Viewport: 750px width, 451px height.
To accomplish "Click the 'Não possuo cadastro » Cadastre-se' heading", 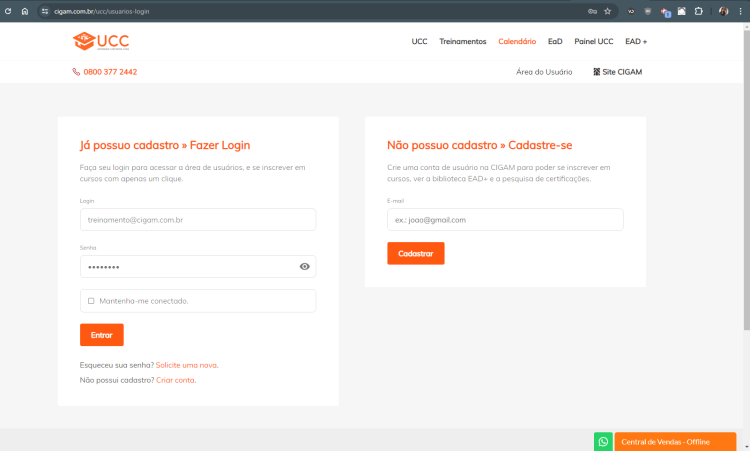I will [x=480, y=145].
